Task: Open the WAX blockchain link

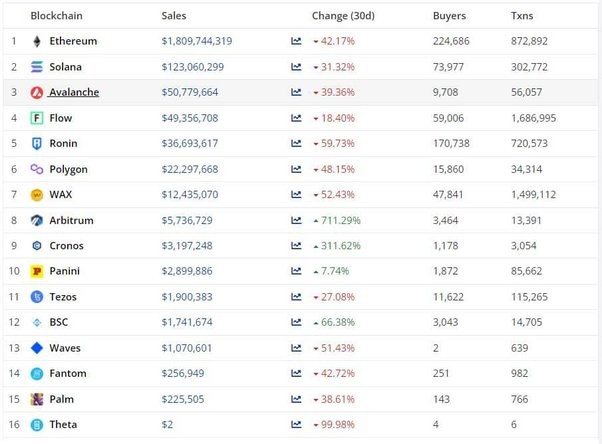Action: 61,194
